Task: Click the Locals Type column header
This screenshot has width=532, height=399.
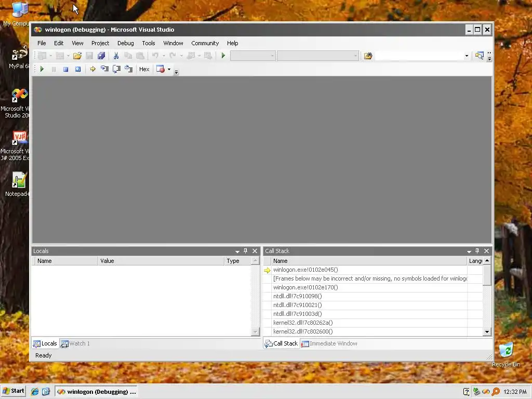Action: [238, 261]
